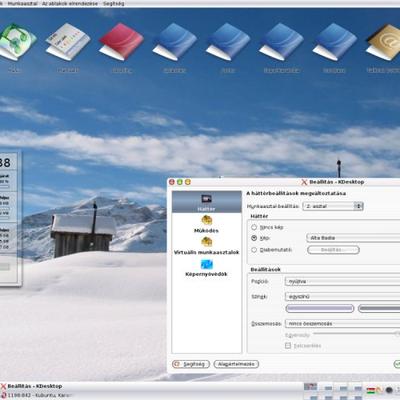Select the Virtuális munkaasztalok category

pos(207,246)
